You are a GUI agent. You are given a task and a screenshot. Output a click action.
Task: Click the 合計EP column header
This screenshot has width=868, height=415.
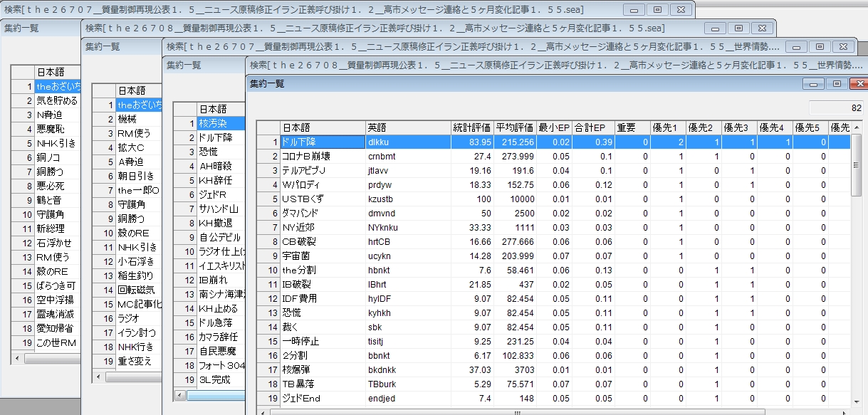593,127
